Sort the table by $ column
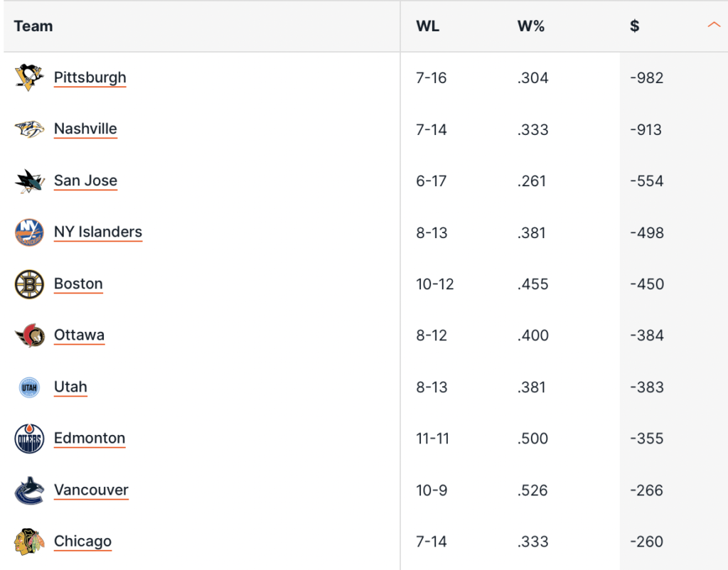Viewport: 728px width, 570px height. 634,26
